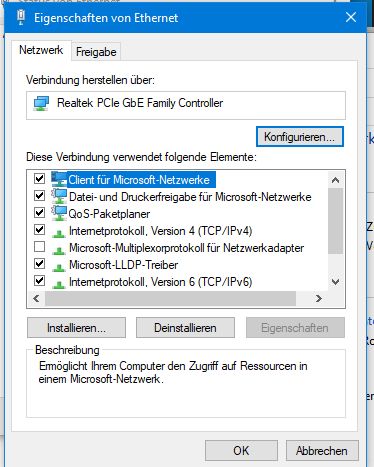Switch to the Freigabe tab

[x=96, y=52]
